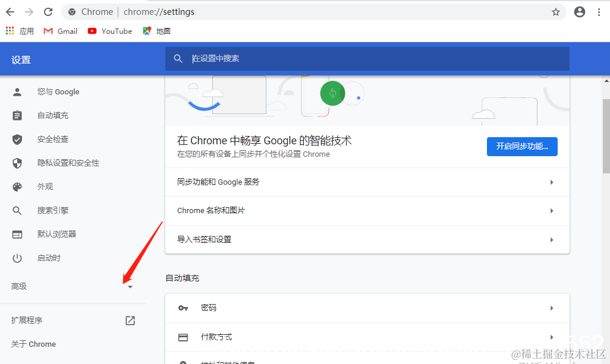Image resolution: width=610 pixels, height=364 pixels.
Task: Open Chrome three-dot menu
Action: point(599,12)
